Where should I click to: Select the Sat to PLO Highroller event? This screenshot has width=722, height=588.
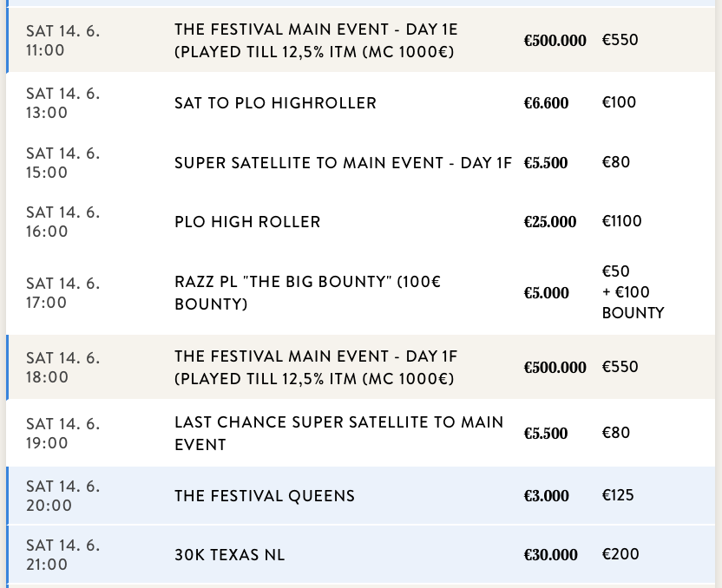275,103
